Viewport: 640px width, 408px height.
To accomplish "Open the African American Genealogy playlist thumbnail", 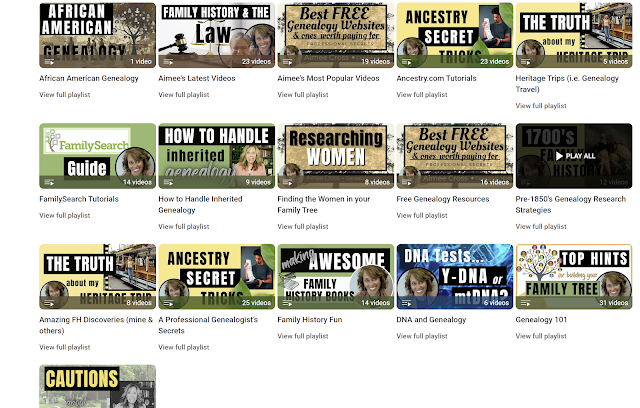I will (x=98, y=35).
